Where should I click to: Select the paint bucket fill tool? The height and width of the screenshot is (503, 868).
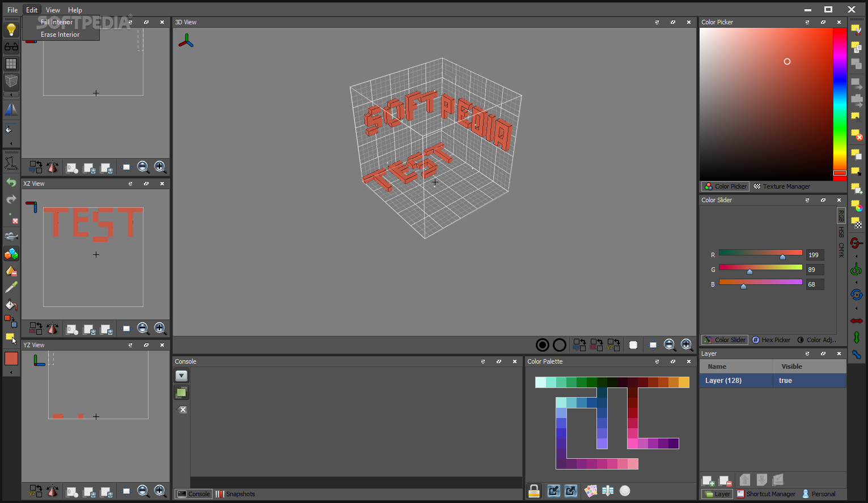tap(11, 305)
